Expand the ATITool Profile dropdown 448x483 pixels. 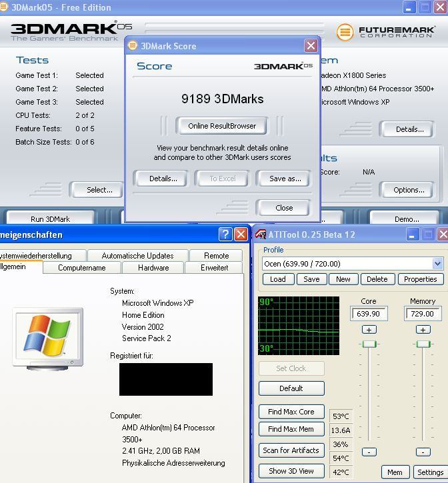437,264
